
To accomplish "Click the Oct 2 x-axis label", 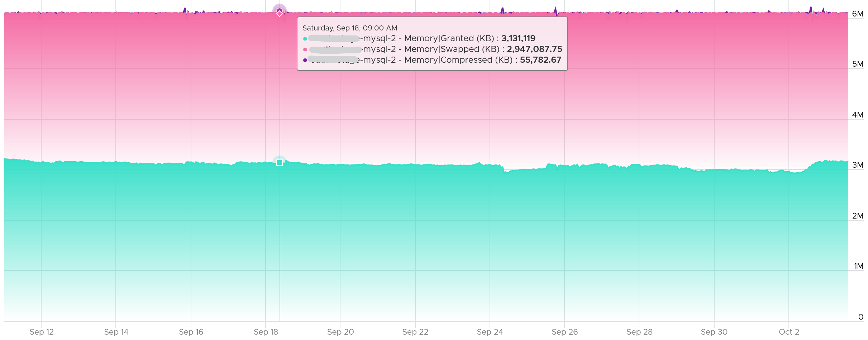I will pyautogui.click(x=789, y=332).
